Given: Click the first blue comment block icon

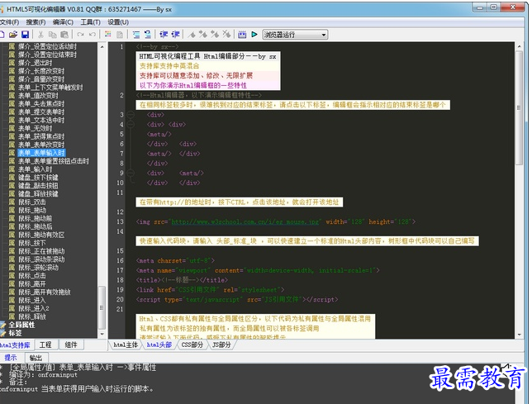Looking at the screenshot, I should 164,34.
